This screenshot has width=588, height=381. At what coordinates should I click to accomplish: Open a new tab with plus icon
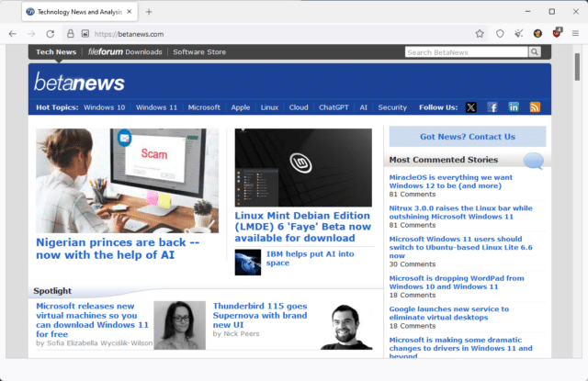coord(149,12)
